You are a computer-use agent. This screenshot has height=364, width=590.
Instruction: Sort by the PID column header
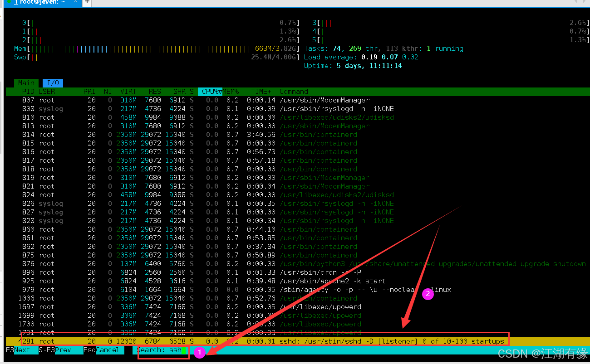coord(28,92)
